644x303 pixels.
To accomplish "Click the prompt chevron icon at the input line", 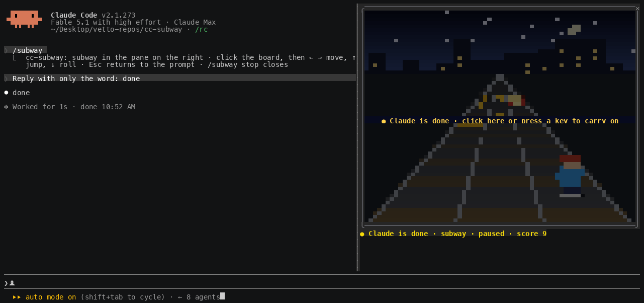I will coord(6,283).
